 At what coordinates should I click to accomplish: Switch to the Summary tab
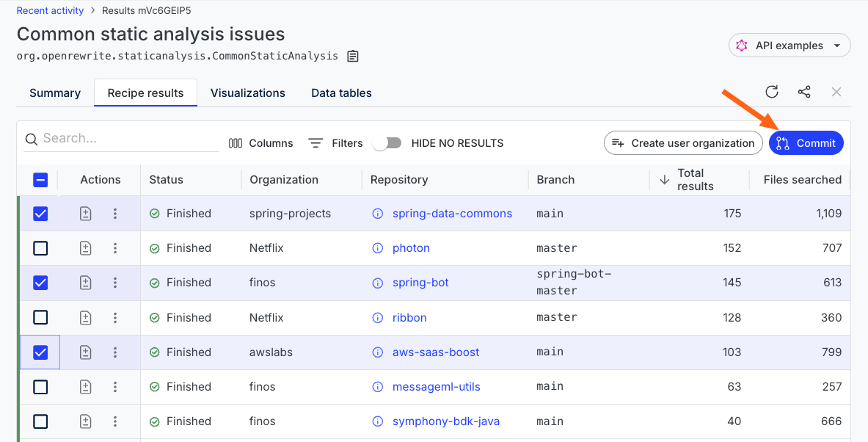[x=55, y=93]
